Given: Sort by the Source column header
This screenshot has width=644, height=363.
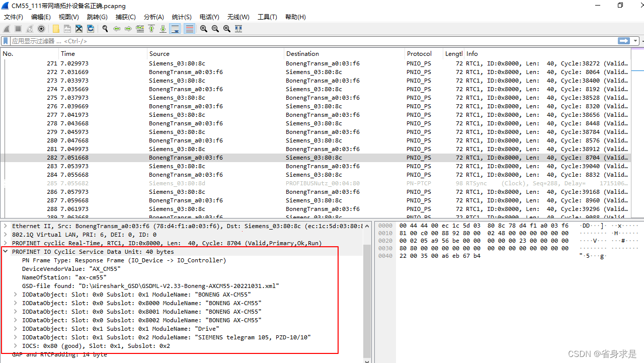Looking at the screenshot, I should [216, 54].
